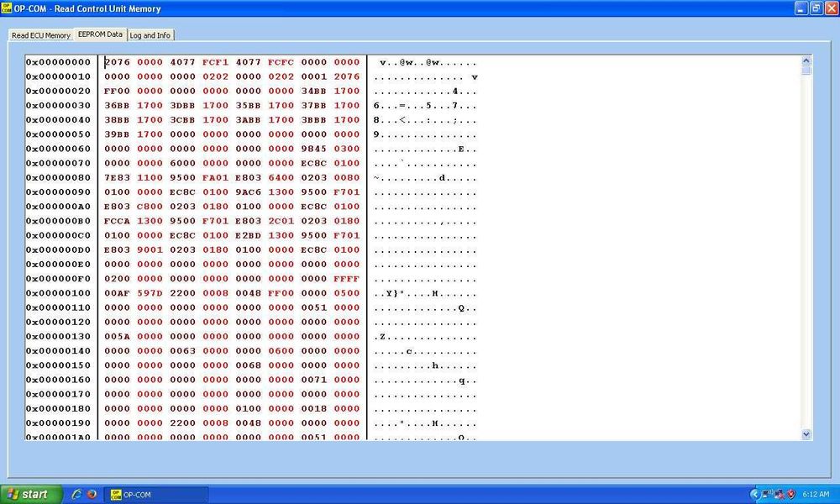
Task: Click hex value 9845
Action: click(313, 149)
